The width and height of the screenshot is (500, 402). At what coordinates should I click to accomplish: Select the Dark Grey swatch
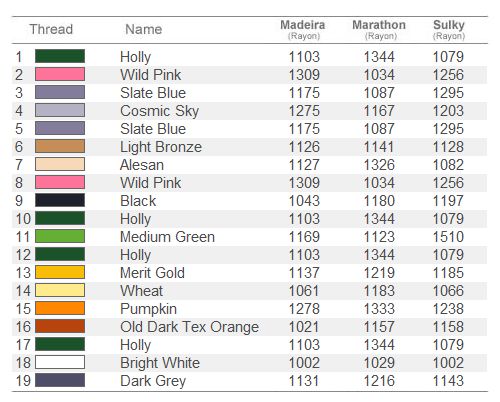click(60, 380)
